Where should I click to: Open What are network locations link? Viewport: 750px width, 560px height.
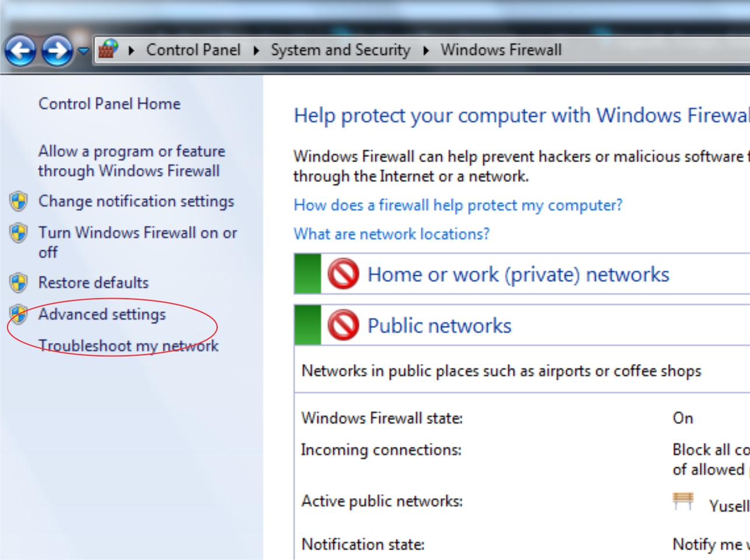tap(392, 235)
